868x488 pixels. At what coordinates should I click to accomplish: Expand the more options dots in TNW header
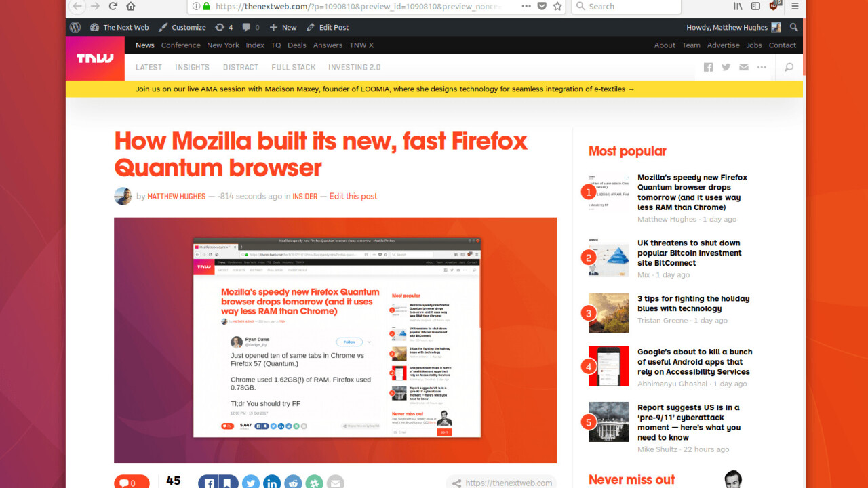[x=762, y=67]
